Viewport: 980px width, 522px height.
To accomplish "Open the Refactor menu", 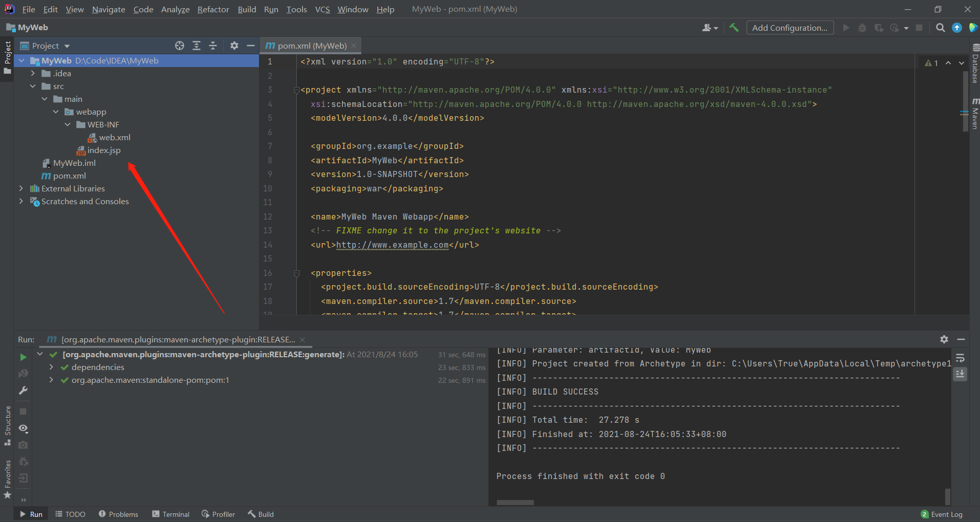I will (x=213, y=9).
